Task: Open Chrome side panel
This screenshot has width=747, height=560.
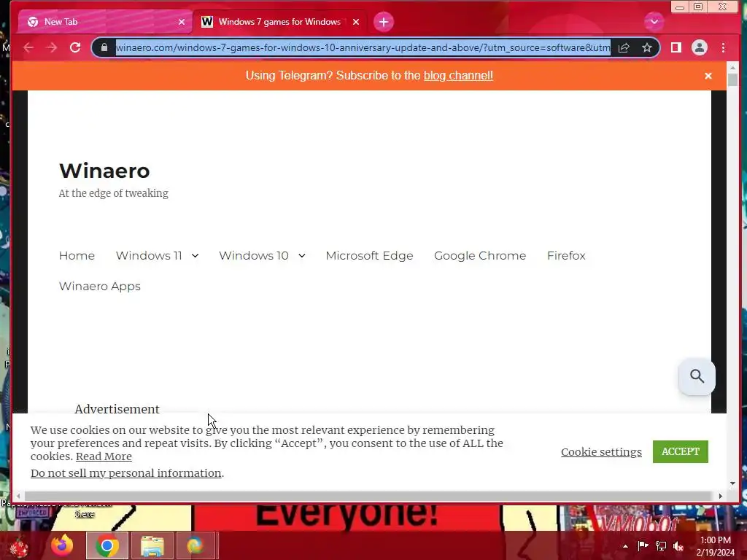Action: (676, 47)
